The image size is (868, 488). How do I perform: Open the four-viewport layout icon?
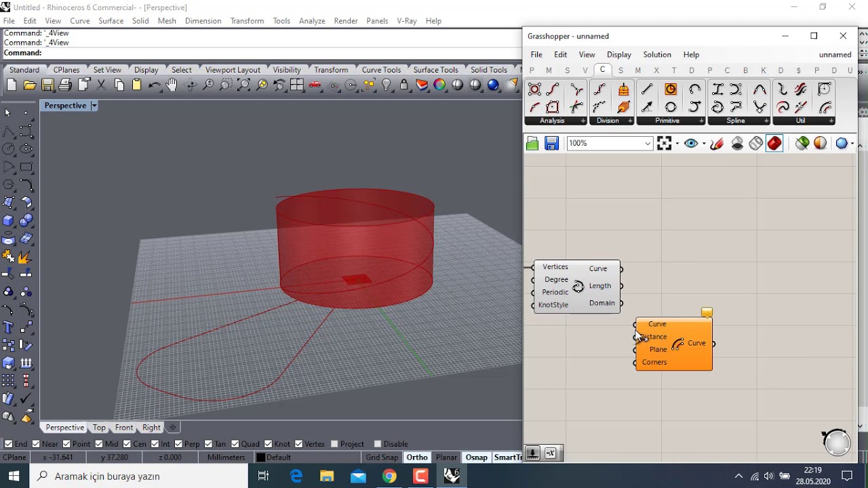point(297,85)
